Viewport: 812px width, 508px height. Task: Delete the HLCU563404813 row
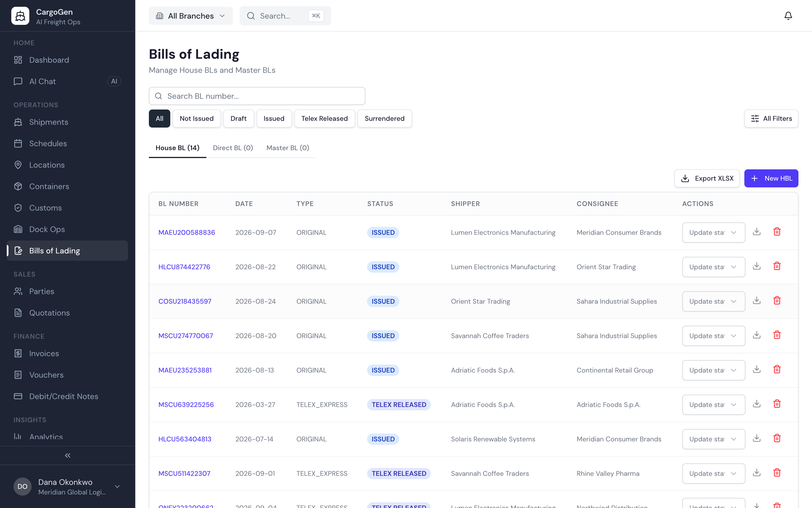[777, 439]
